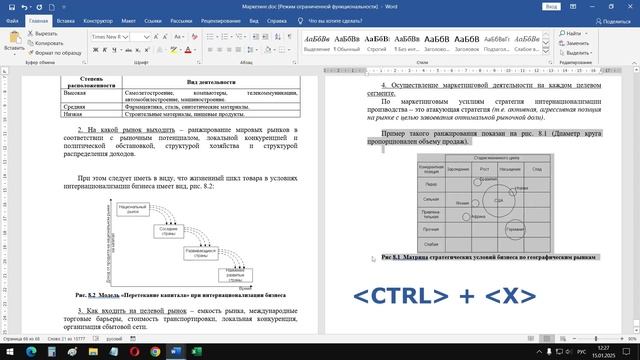The width and height of the screenshot is (640, 360).
Task: Toggle paragraph marks (¶) display
Action: pyautogui.click(x=289, y=37)
